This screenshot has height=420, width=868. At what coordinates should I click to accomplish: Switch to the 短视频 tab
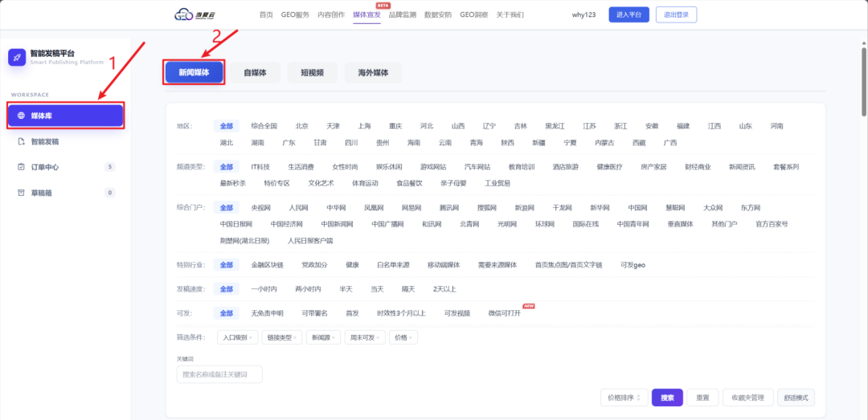[x=312, y=72]
